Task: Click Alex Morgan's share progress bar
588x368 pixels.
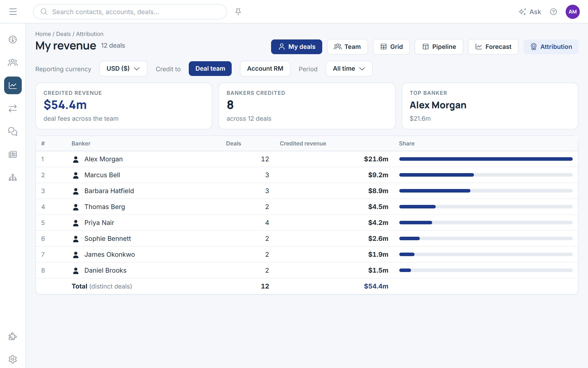Action: click(x=486, y=159)
